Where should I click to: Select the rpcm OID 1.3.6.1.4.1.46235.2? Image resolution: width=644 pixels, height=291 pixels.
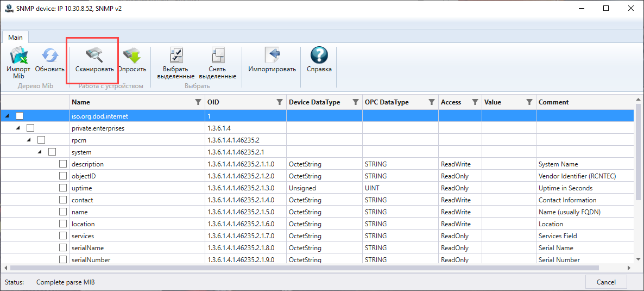(245, 140)
